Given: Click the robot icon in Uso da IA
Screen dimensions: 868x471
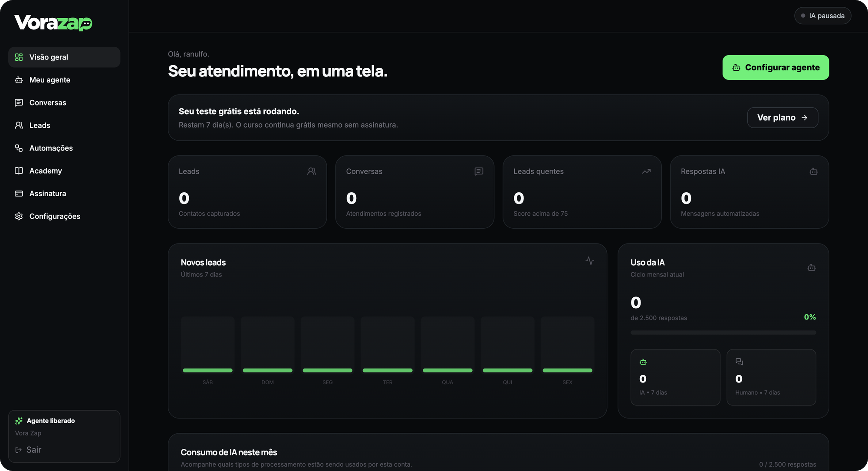Looking at the screenshot, I should (x=812, y=268).
